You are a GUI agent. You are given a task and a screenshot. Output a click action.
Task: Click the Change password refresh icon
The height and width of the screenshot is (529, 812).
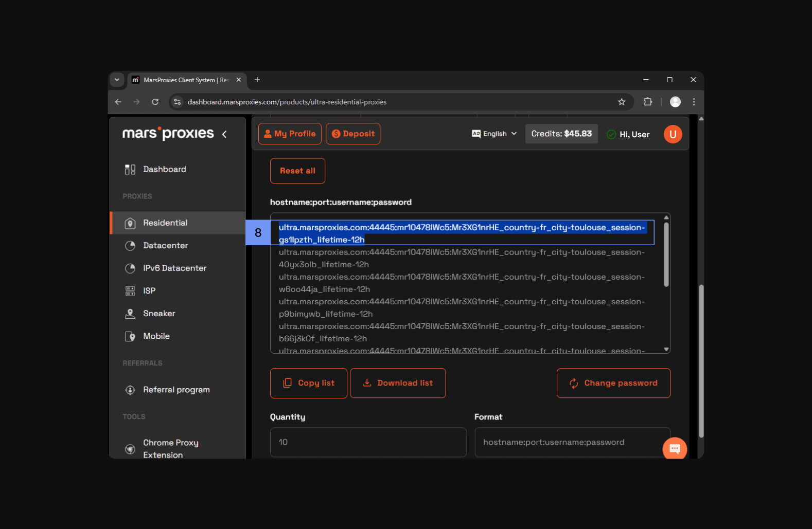(x=574, y=383)
